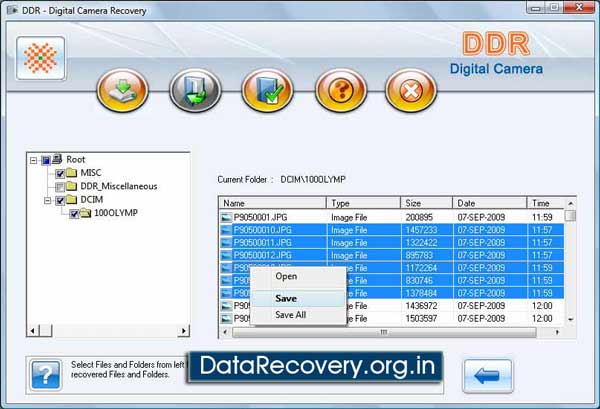
Task: Select file P90500010.JPG
Action: pos(262,230)
